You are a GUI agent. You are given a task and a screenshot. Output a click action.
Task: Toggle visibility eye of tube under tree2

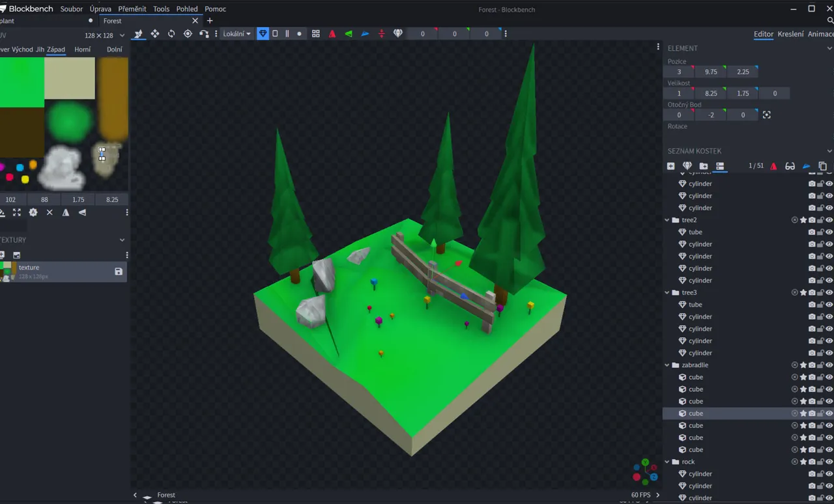(x=829, y=232)
